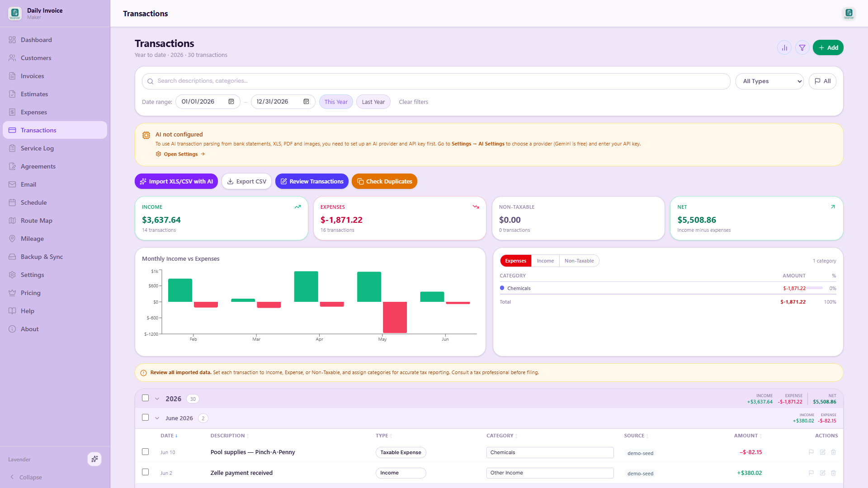Click the Net card arrow icon

(x=833, y=207)
